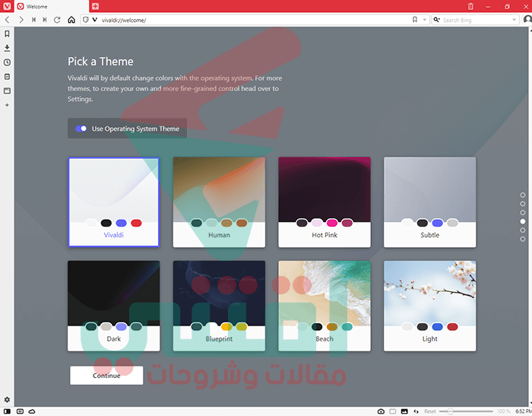Viewport: 532px width, 416px height.
Task: Click the clock in status bar
Action: pyautogui.click(x=524, y=411)
